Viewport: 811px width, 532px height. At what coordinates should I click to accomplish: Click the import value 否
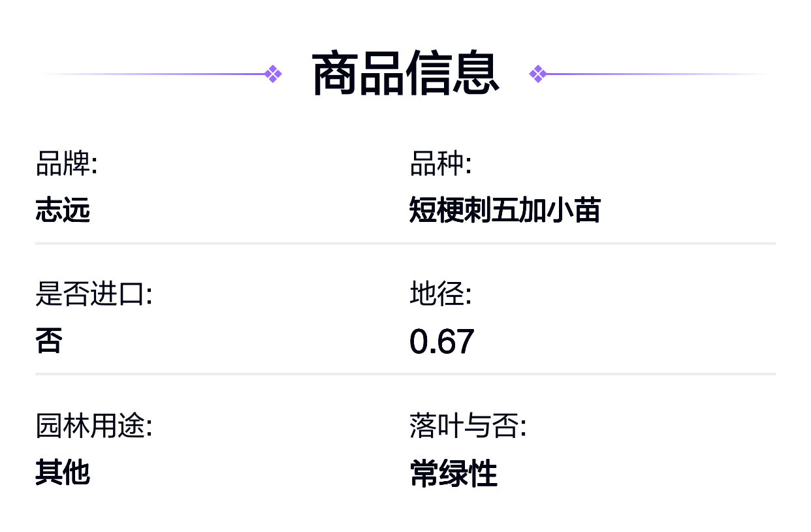point(49,341)
